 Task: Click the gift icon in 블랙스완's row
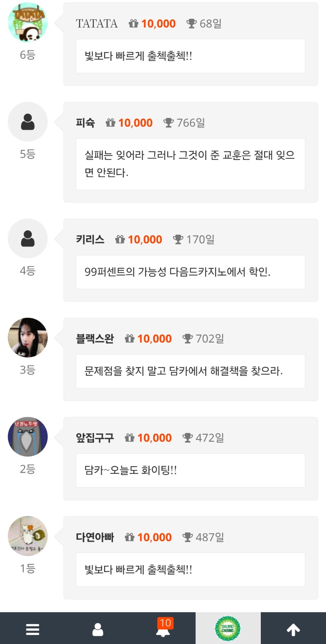[x=130, y=339]
